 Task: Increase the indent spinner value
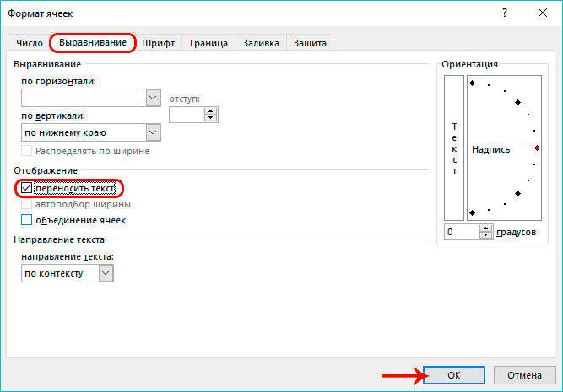211,110
